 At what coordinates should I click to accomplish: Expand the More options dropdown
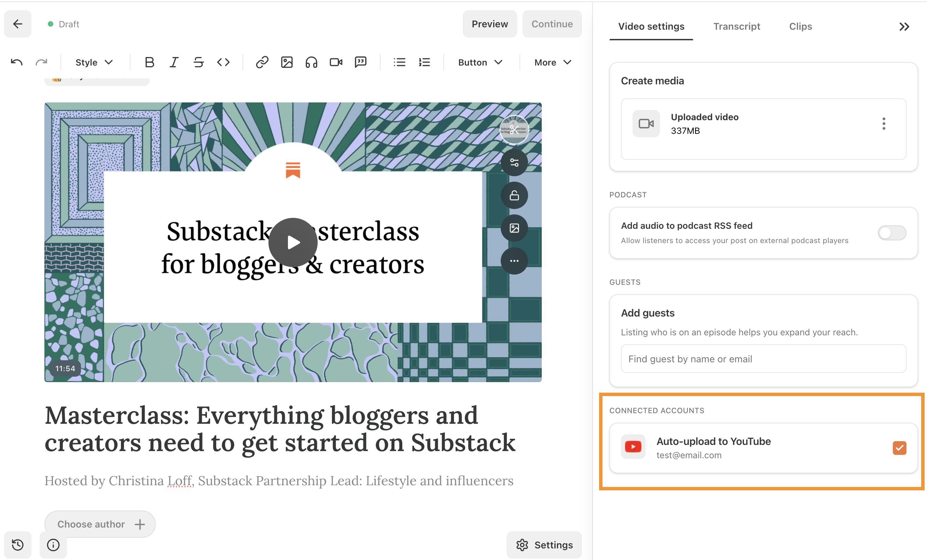(552, 63)
